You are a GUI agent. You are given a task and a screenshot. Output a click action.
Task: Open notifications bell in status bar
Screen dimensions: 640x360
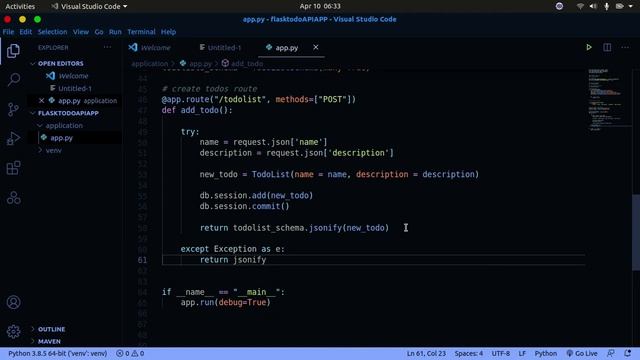(x=627, y=353)
